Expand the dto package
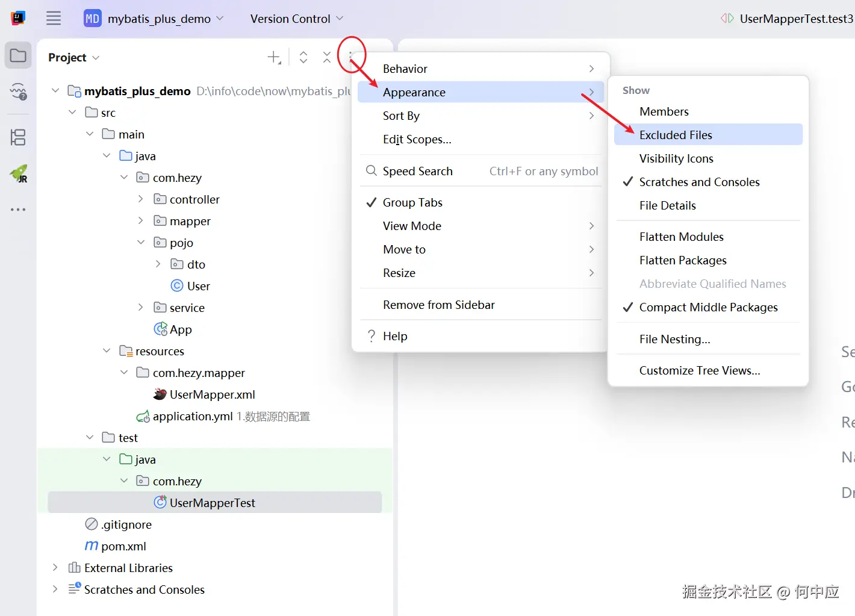Screen dimensions: 855x616 point(158,264)
